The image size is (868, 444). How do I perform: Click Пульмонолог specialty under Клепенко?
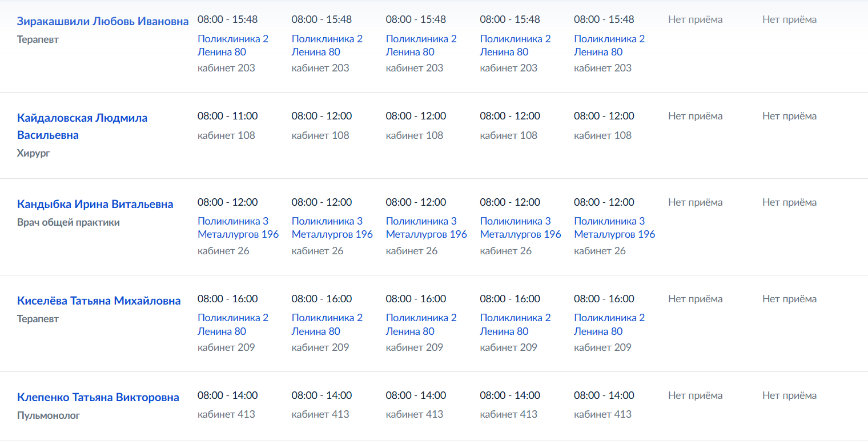49,415
